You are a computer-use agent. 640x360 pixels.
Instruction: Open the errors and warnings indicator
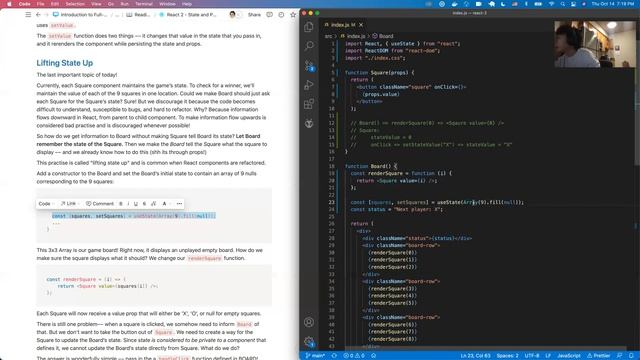point(353,356)
